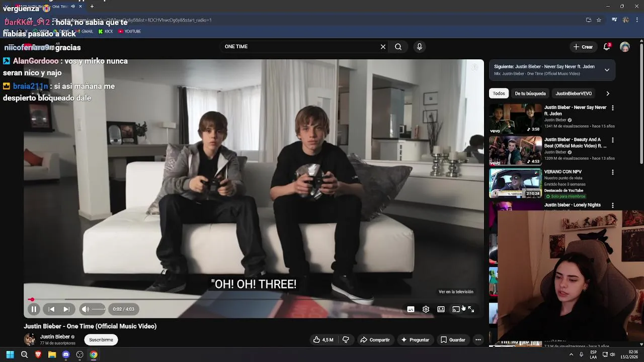Image resolution: width=644 pixels, height=362 pixels.
Task: Open the GMAIL bookmark
Action: [84, 31]
